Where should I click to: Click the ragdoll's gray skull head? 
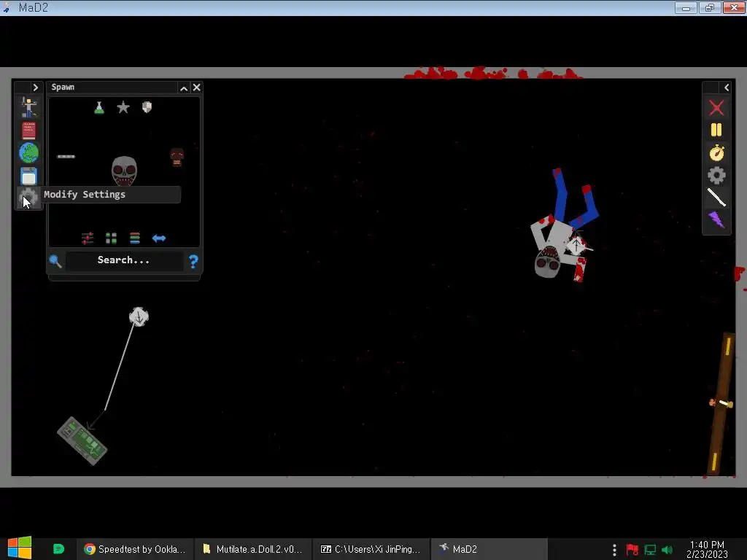point(547,262)
